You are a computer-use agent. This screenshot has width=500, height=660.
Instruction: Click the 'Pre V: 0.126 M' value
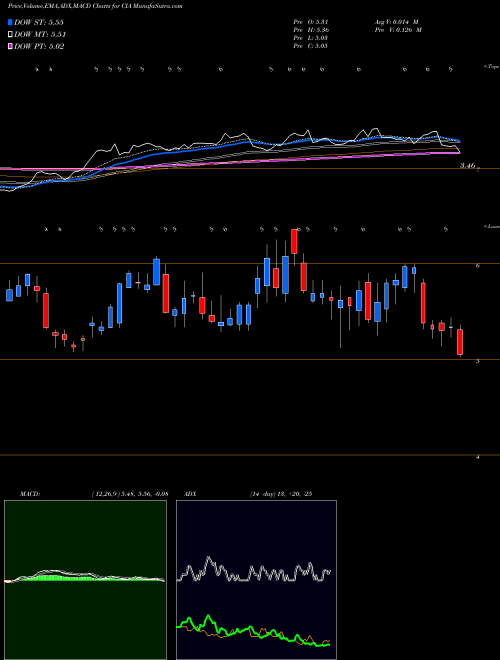(398, 30)
